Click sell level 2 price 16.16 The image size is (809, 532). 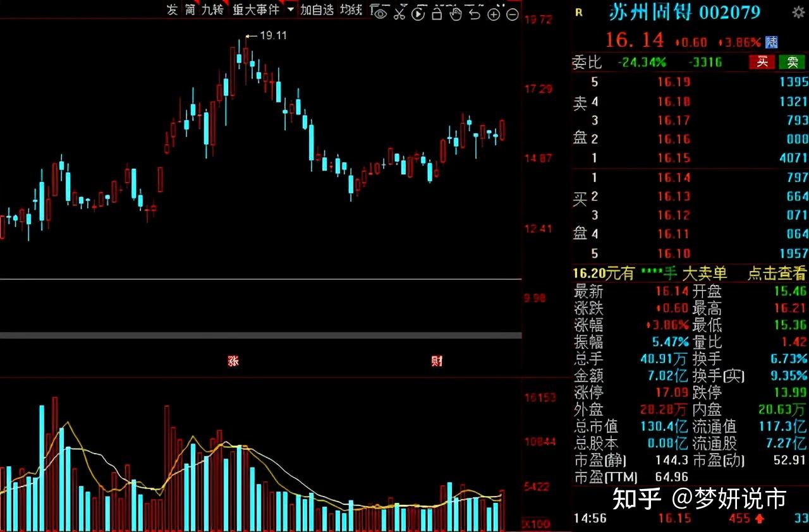(674, 139)
